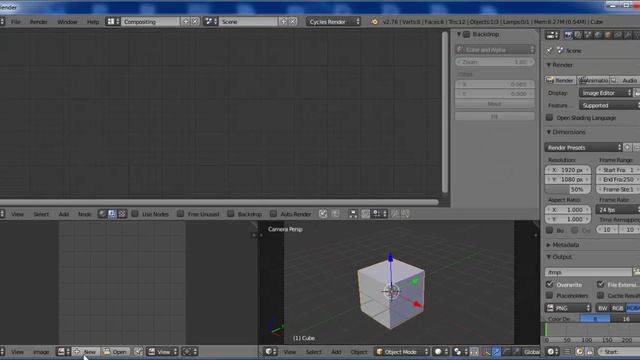Image resolution: width=640 pixels, height=360 pixels.
Task: Click the copy nodes icon in node header
Action: click(x=395, y=214)
